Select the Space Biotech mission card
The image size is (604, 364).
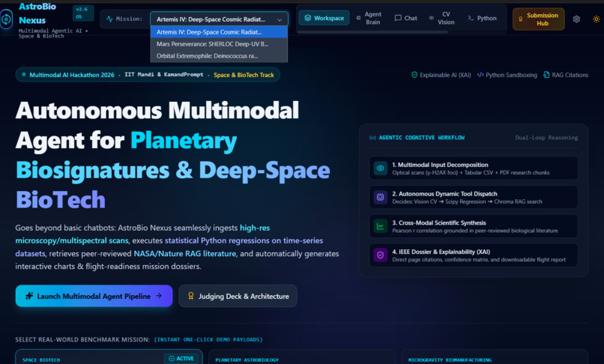click(109, 357)
